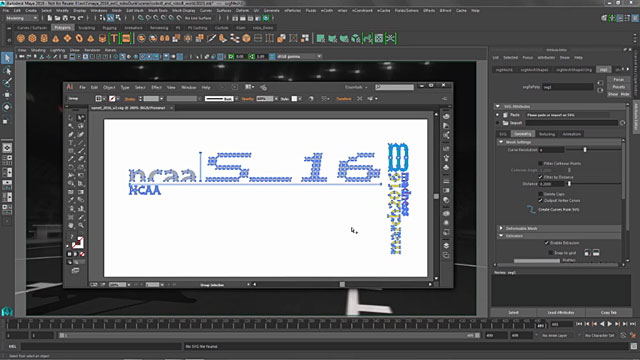Collapse the SVG Attributes section
This screenshot has height=360, width=640.
click(x=498, y=107)
